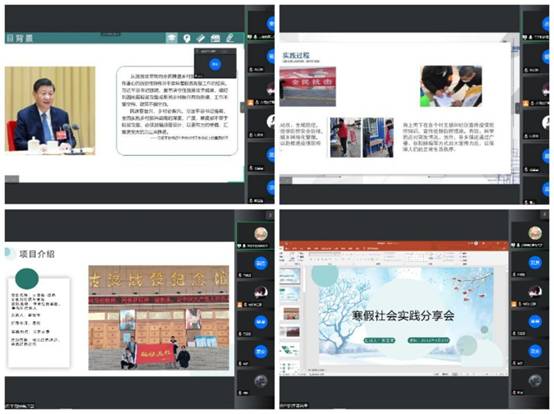Click the 寒假社会实践分享会 slide title

tap(403, 315)
